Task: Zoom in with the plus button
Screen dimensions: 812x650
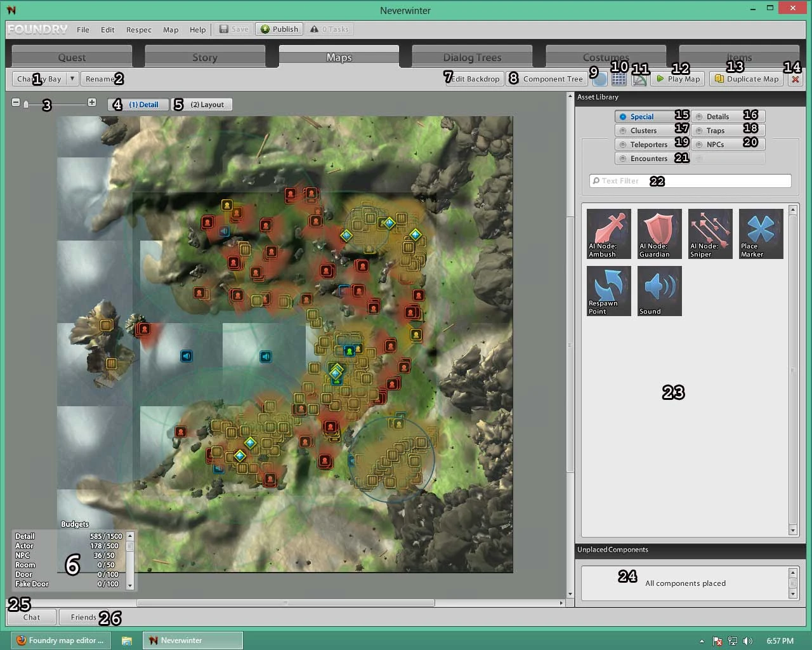Action: 92,102
